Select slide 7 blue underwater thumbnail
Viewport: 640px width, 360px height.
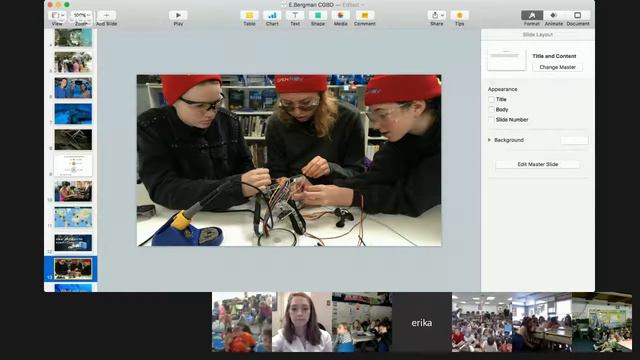tap(73, 114)
